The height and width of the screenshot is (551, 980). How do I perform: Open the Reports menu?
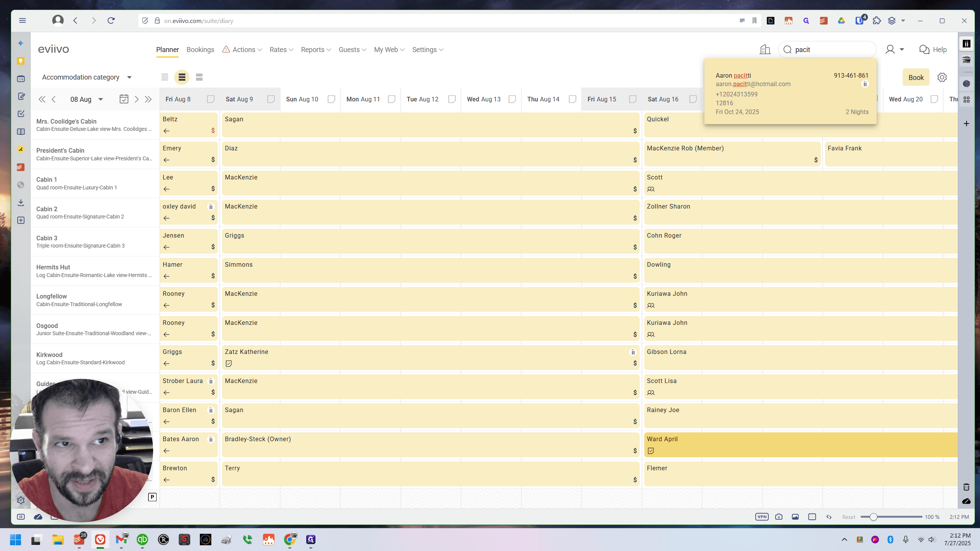[316, 50]
